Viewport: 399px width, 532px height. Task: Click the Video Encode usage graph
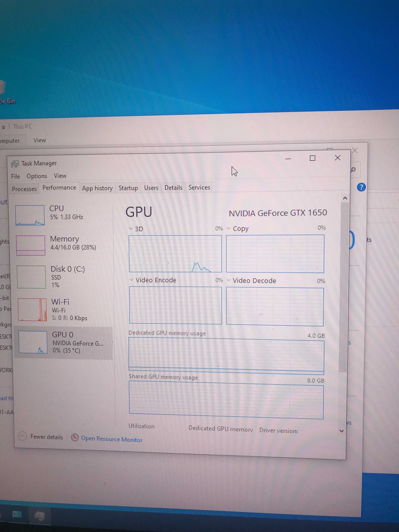(176, 305)
